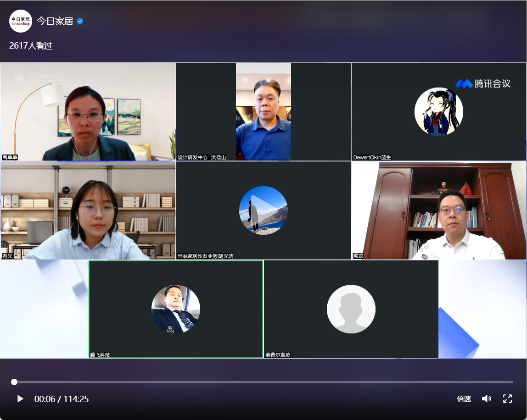
Task: Click the 今日家居 channel logo avatar
Action: click(x=21, y=21)
